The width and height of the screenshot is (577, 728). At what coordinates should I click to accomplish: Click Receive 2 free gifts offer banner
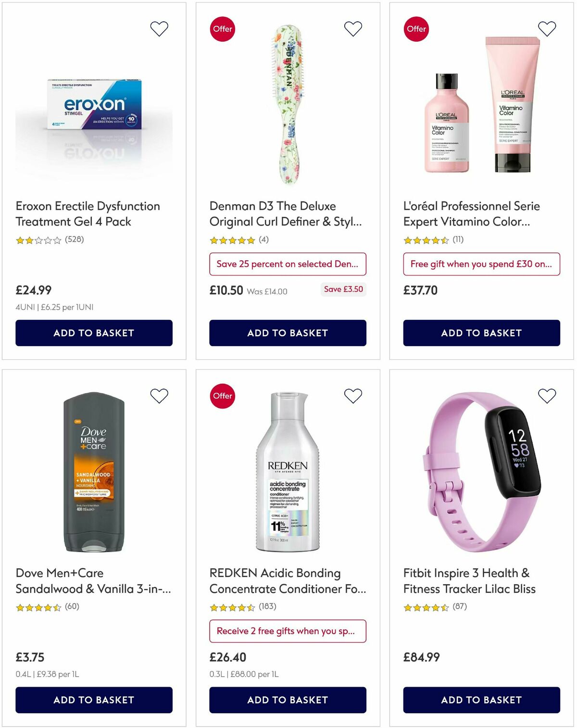tap(288, 631)
